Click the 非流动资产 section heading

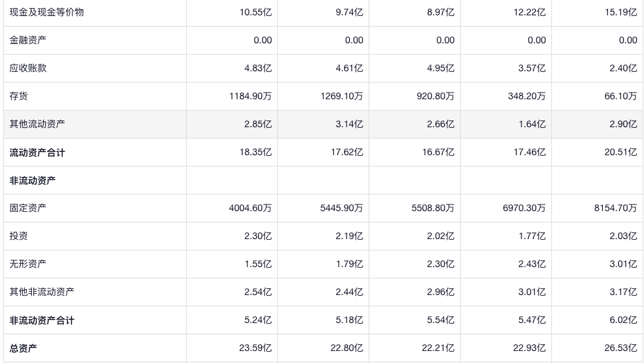[33, 181]
